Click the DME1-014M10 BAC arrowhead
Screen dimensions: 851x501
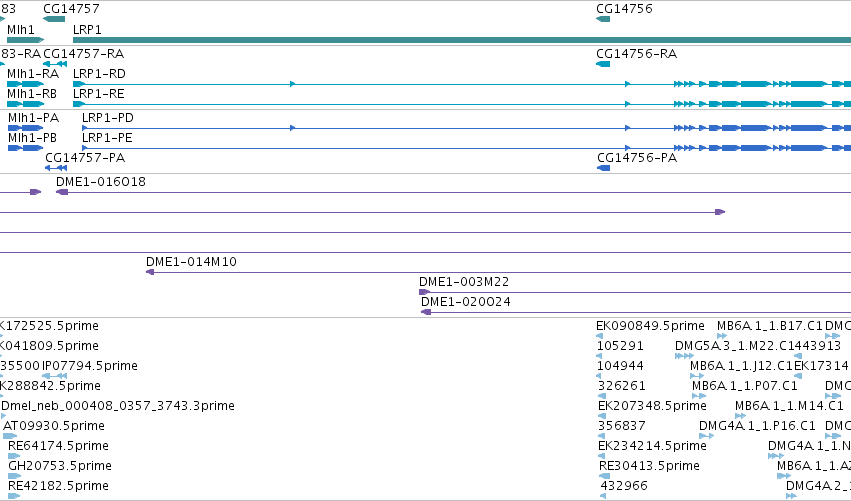point(150,272)
